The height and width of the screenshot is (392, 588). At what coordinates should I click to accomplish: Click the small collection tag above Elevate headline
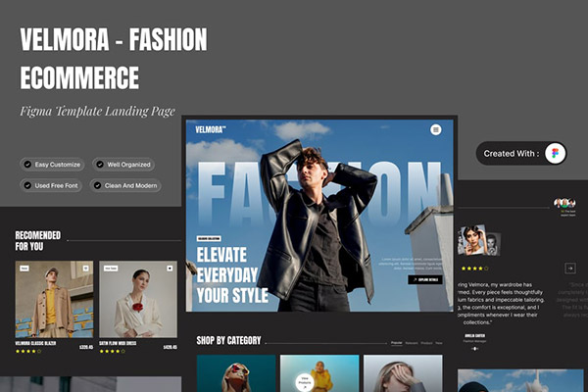(x=209, y=238)
